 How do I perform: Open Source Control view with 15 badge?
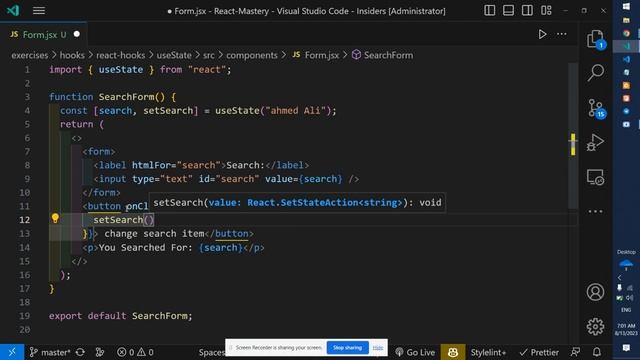pos(596,108)
